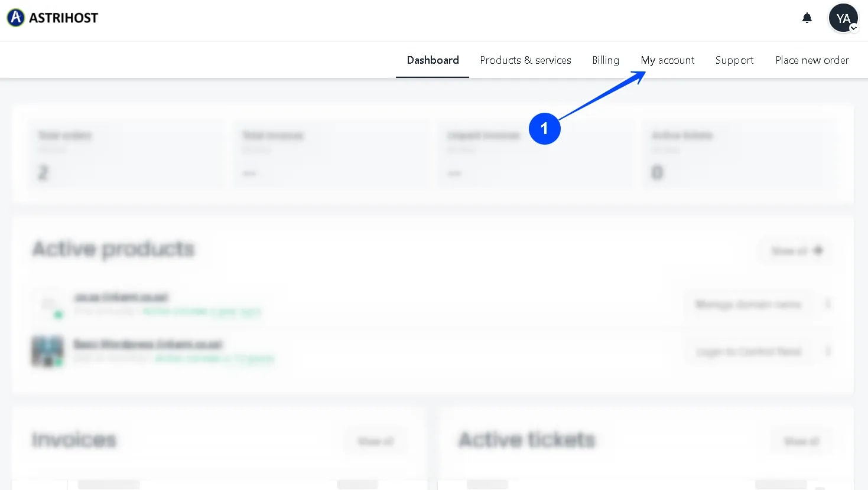Click the Support navigation link
This screenshot has height=490, width=868.
tap(734, 60)
